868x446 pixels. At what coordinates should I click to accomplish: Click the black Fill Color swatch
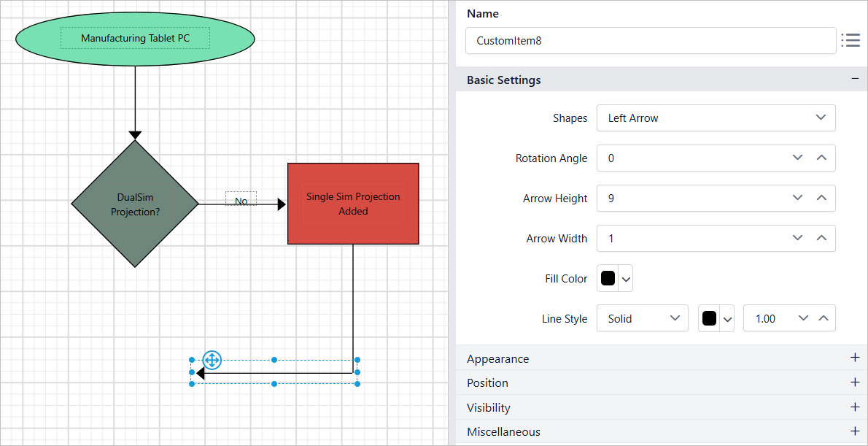[x=607, y=278]
